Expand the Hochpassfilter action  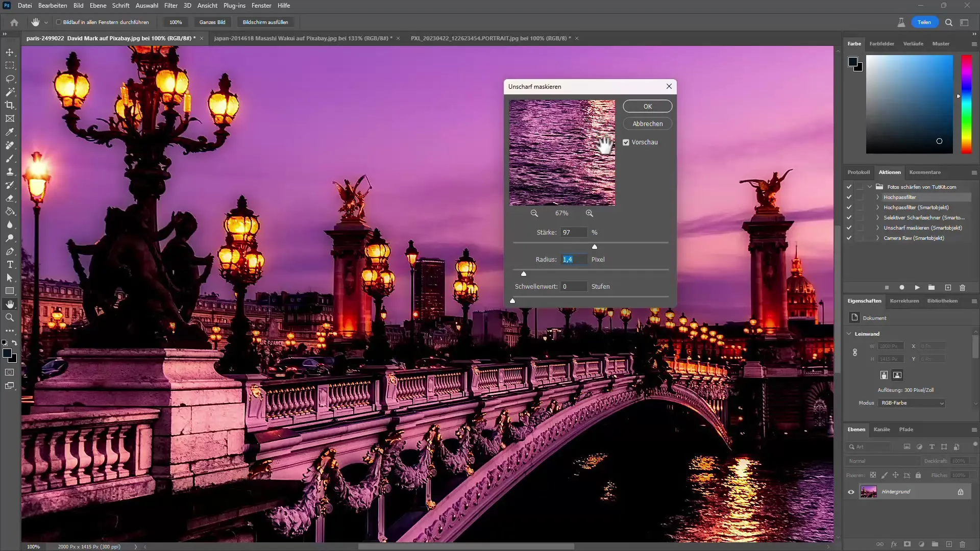(x=878, y=197)
